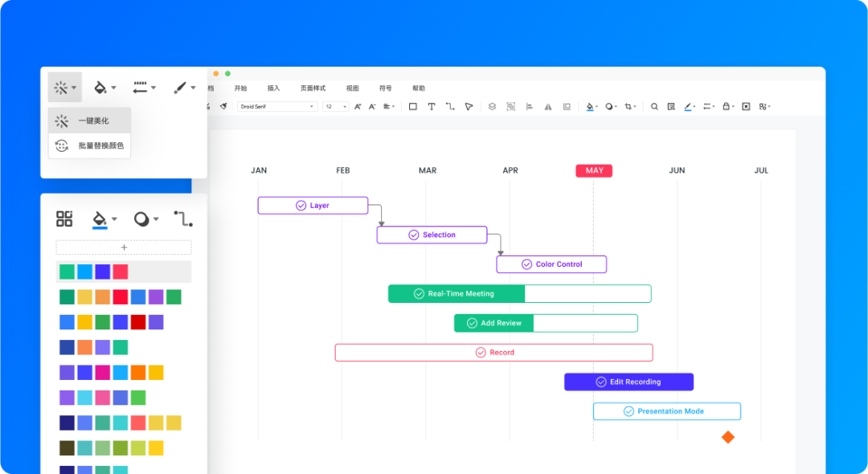Toggle the check circle on Edit Recording bar
Viewport: 868px width, 474px height.
[601, 382]
